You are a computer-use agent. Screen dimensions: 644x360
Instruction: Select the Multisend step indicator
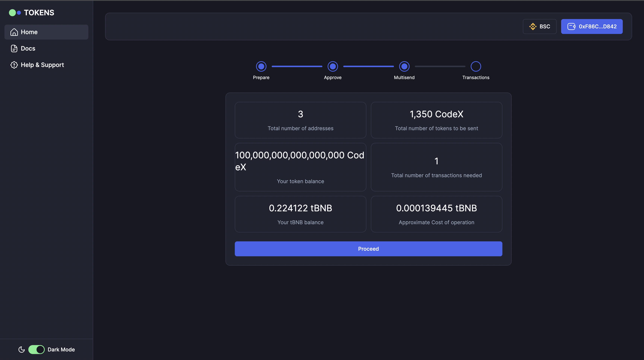[404, 66]
